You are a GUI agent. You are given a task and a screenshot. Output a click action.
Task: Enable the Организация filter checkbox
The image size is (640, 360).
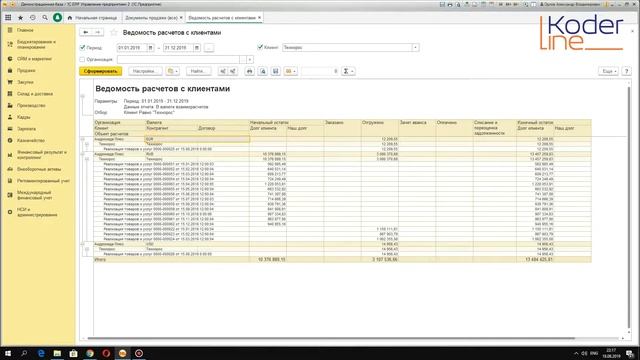coord(82,60)
